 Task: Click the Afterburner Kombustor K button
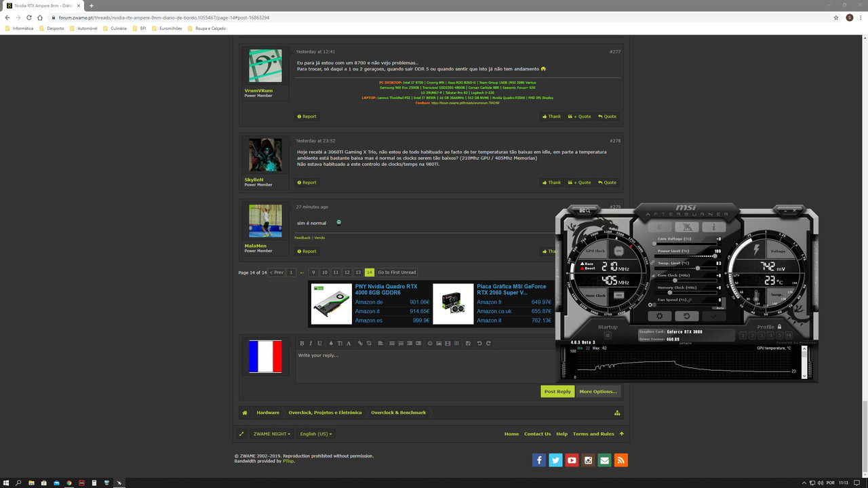660,227
